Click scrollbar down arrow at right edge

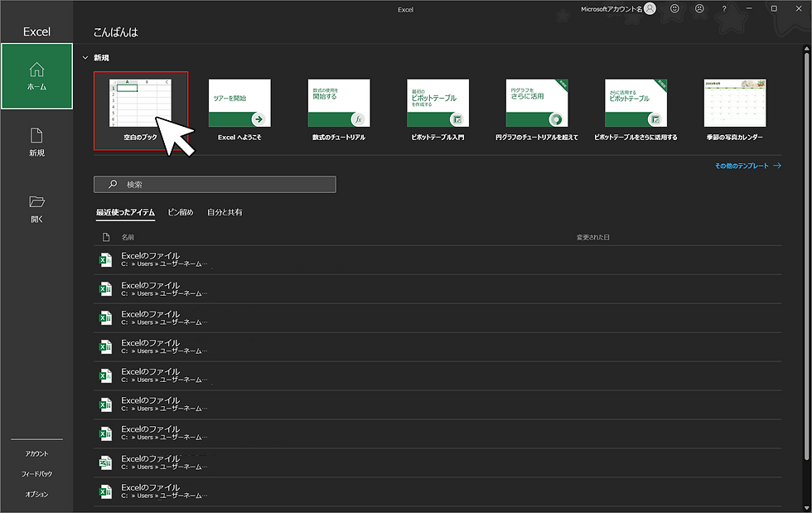click(x=806, y=507)
